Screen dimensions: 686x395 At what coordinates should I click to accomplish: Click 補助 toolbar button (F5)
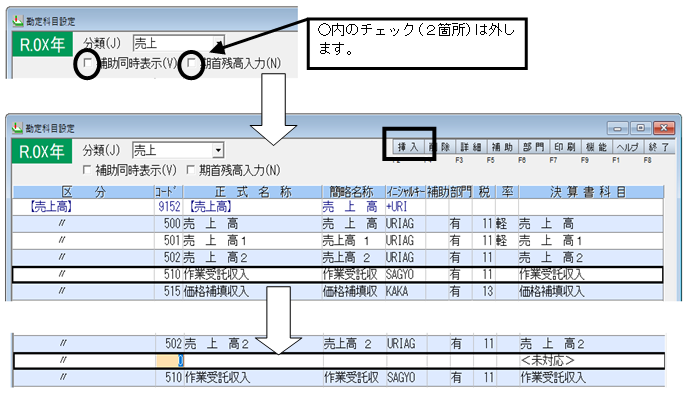502,147
